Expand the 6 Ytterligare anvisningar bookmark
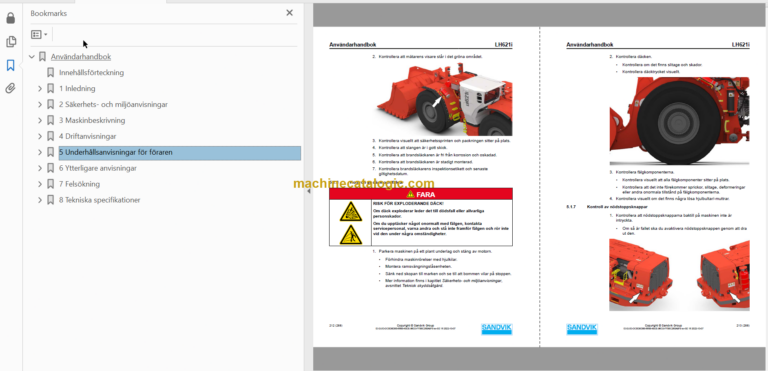 pos(40,168)
